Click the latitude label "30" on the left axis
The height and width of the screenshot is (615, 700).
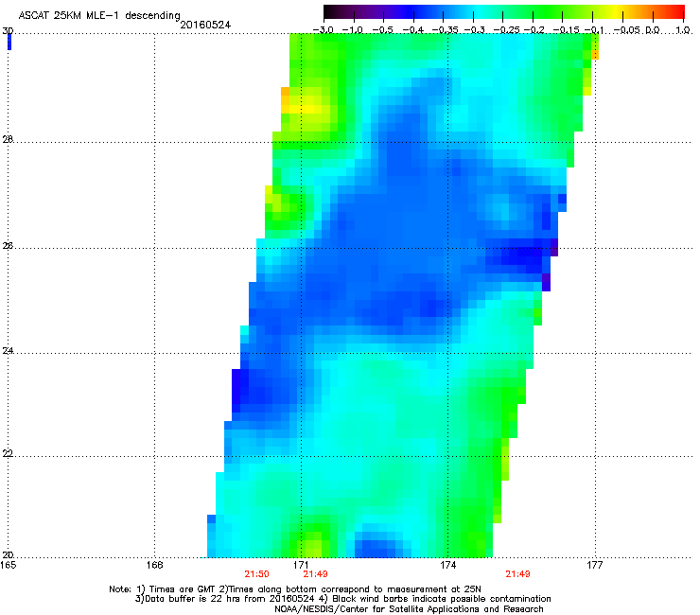click(8, 31)
